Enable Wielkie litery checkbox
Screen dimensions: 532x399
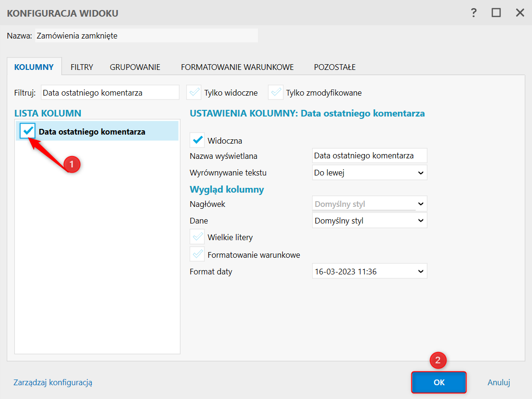coord(197,237)
